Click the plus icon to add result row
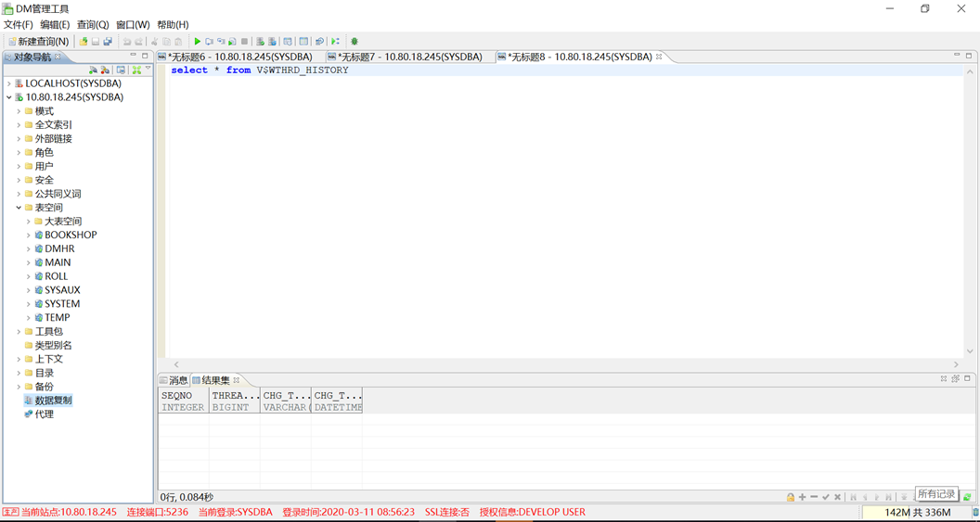This screenshot has width=980, height=522. (802, 497)
